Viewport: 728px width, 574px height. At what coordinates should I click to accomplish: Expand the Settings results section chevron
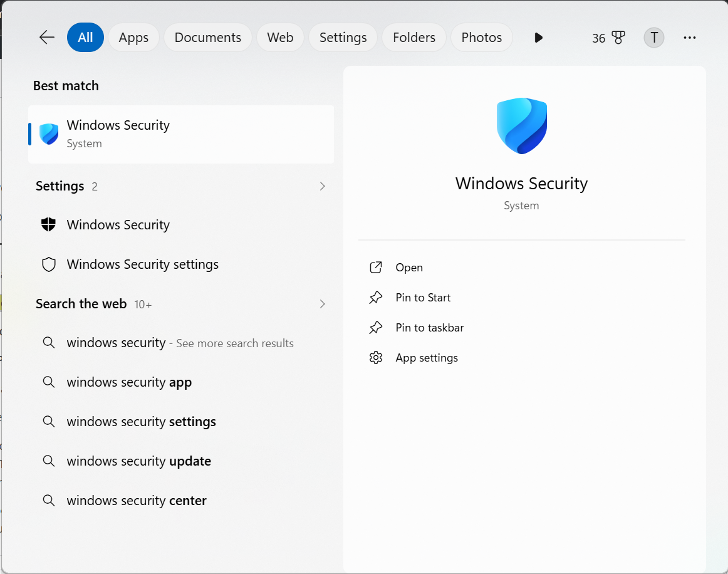click(x=322, y=186)
